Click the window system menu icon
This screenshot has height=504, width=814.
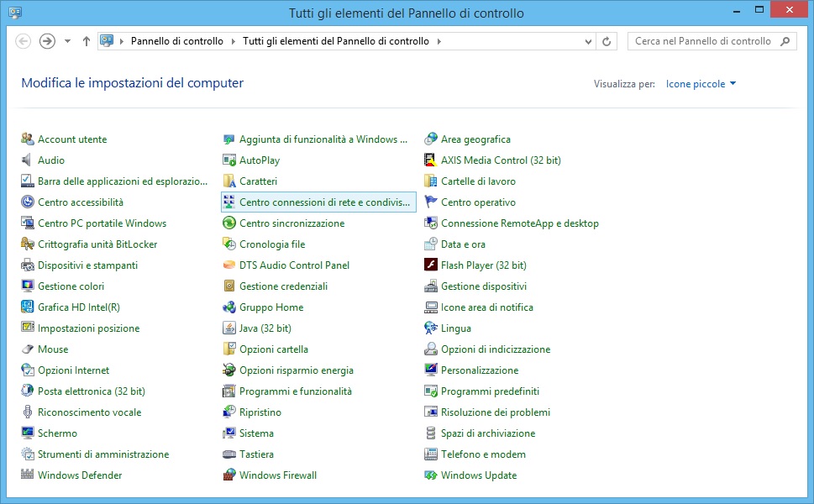15,13
